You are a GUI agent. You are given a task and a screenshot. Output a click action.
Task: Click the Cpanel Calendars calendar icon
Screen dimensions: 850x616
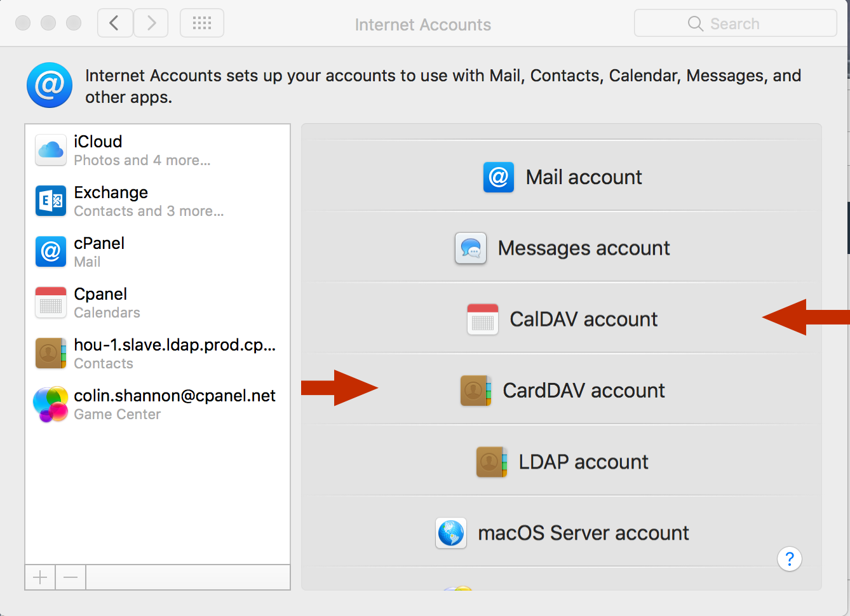(x=51, y=302)
